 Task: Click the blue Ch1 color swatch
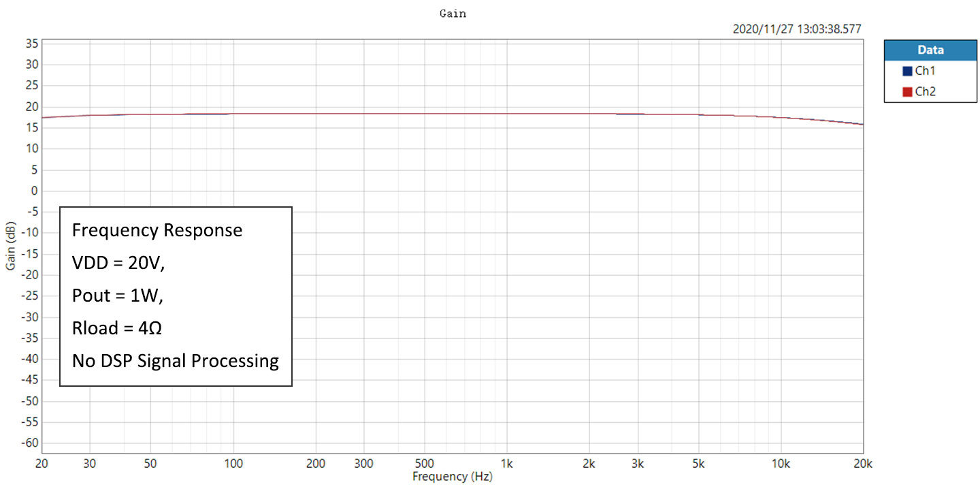(x=907, y=71)
